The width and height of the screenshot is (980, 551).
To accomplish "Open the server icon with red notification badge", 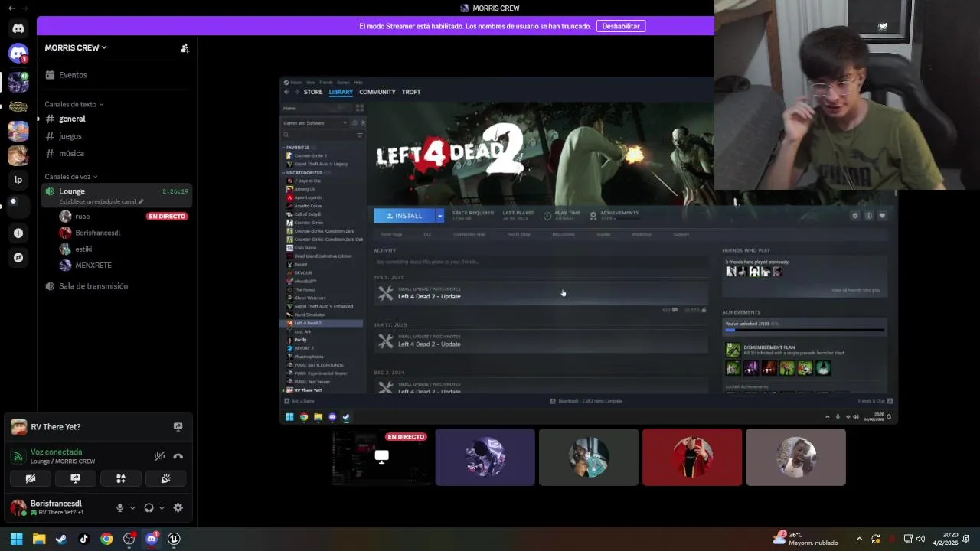I will coord(18,54).
